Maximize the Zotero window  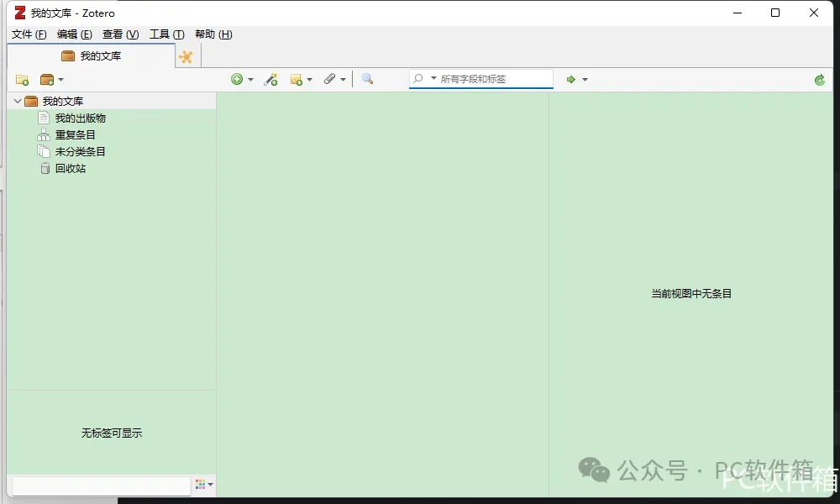775,13
